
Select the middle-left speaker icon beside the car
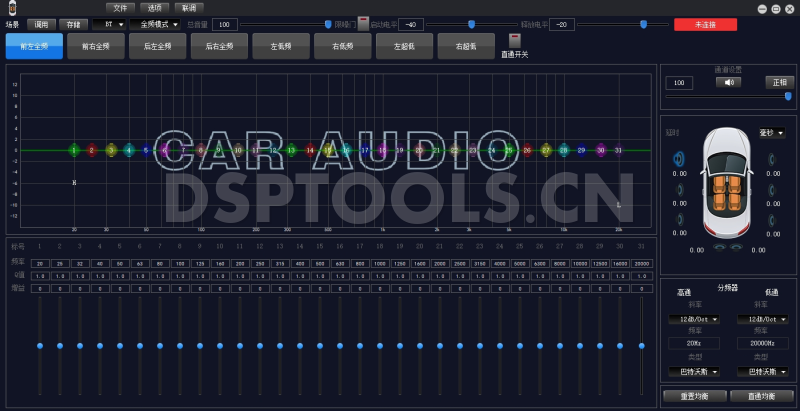click(x=680, y=191)
